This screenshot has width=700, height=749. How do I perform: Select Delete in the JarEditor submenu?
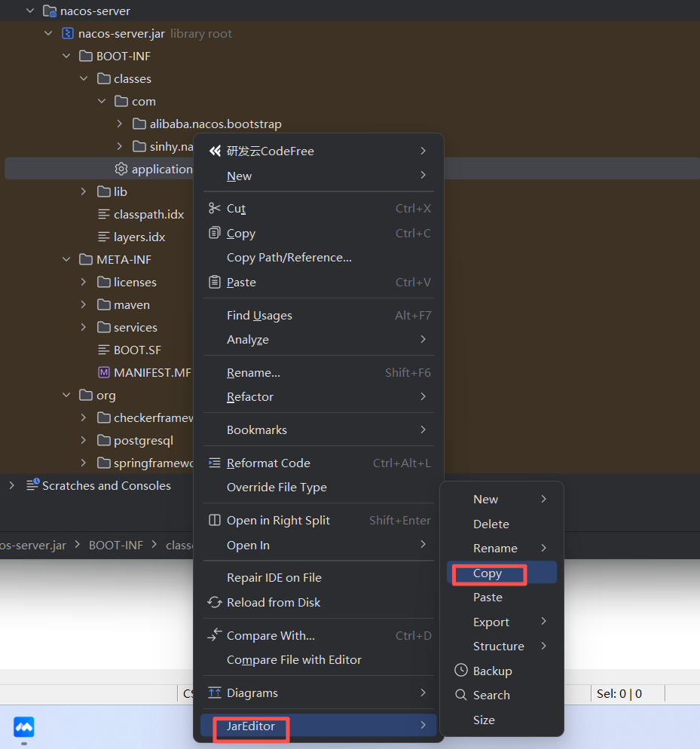click(x=502, y=524)
